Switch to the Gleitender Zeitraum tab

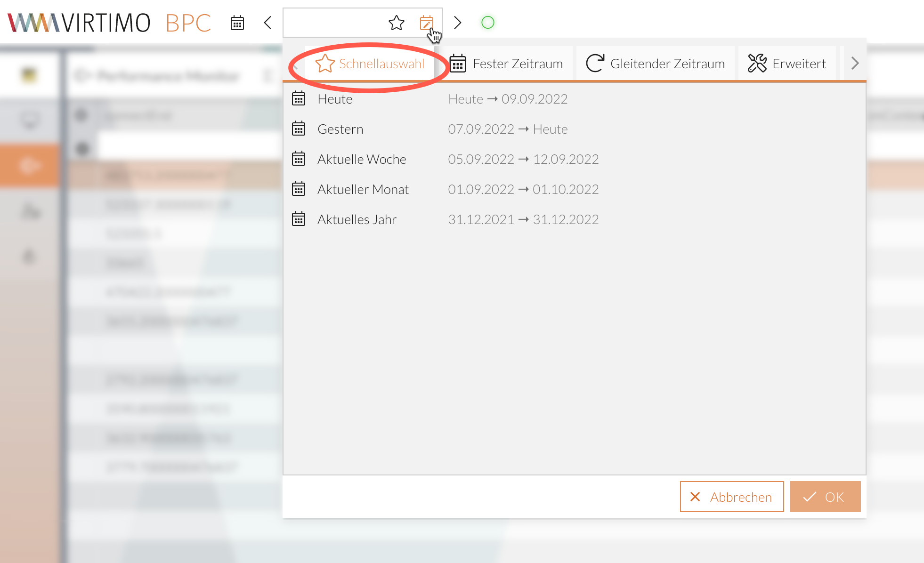(x=656, y=64)
